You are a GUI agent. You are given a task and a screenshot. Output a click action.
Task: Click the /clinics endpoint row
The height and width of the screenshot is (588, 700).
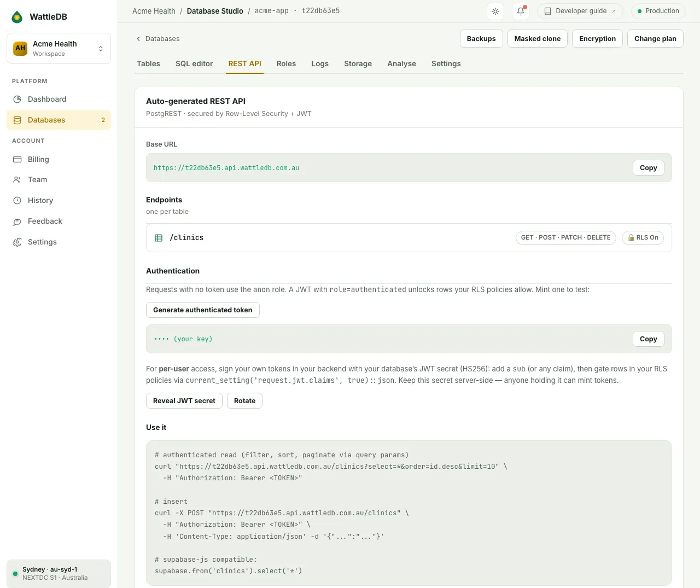coord(409,238)
